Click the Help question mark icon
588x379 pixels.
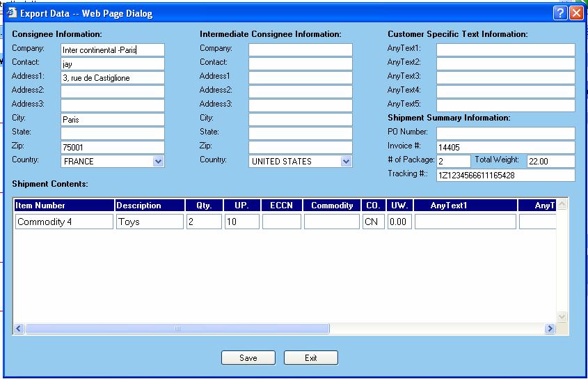[560, 13]
